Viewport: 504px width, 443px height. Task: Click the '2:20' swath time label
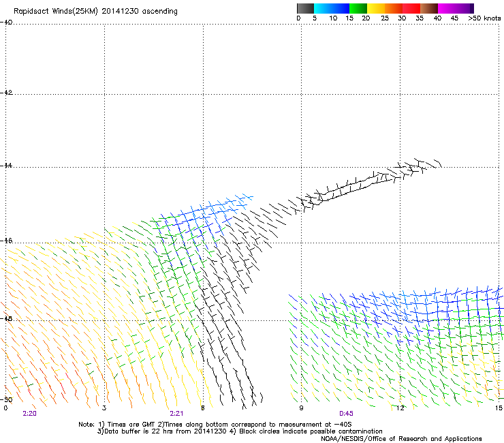click(x=29, y=414)
